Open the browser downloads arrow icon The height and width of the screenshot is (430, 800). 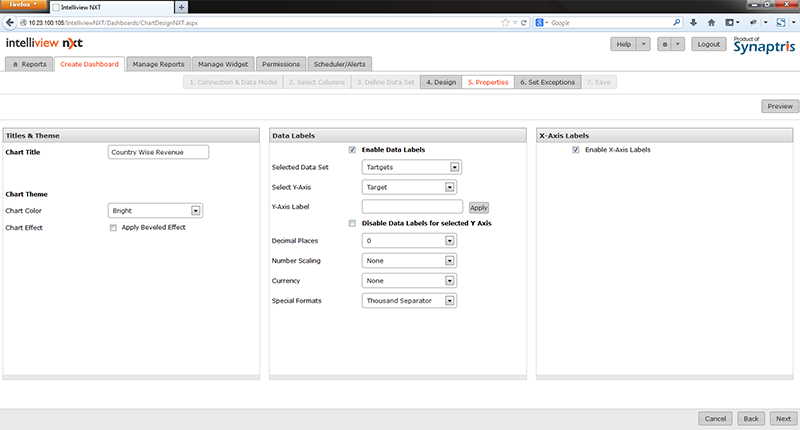point(694,21)
